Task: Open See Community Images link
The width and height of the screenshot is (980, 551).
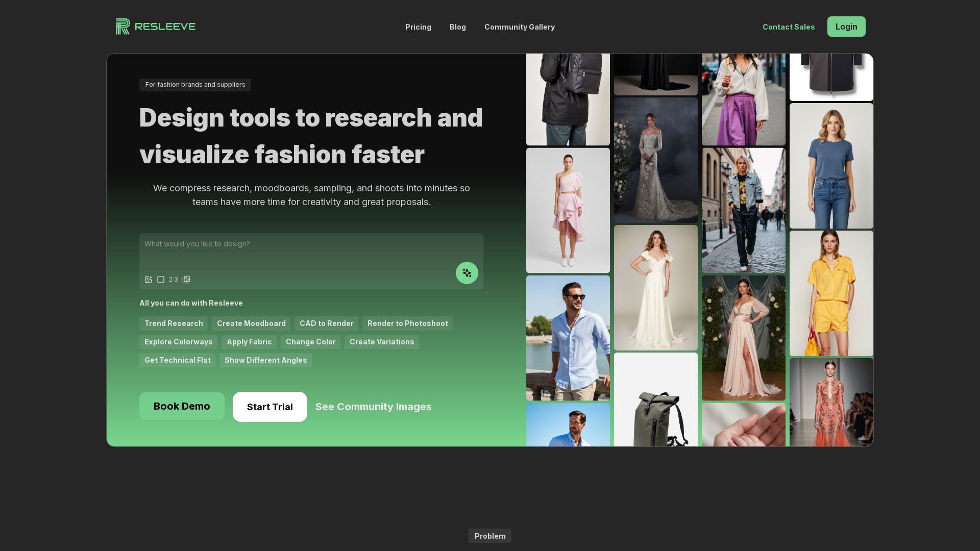Action: coord(373,407)
